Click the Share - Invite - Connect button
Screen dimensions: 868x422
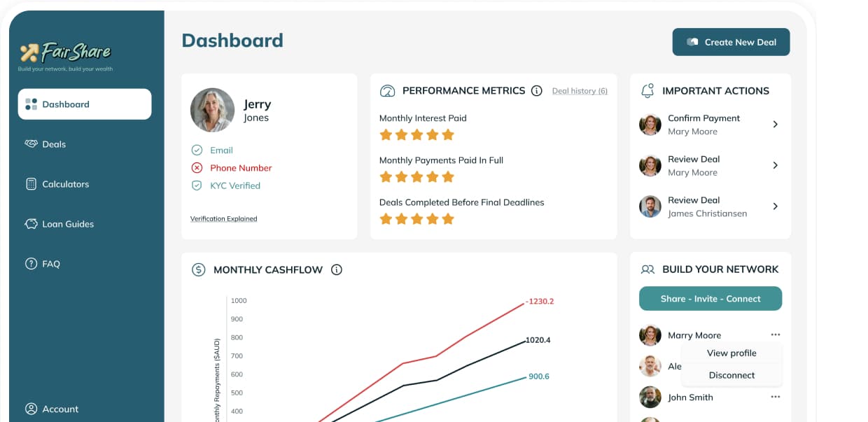point(710,299)
